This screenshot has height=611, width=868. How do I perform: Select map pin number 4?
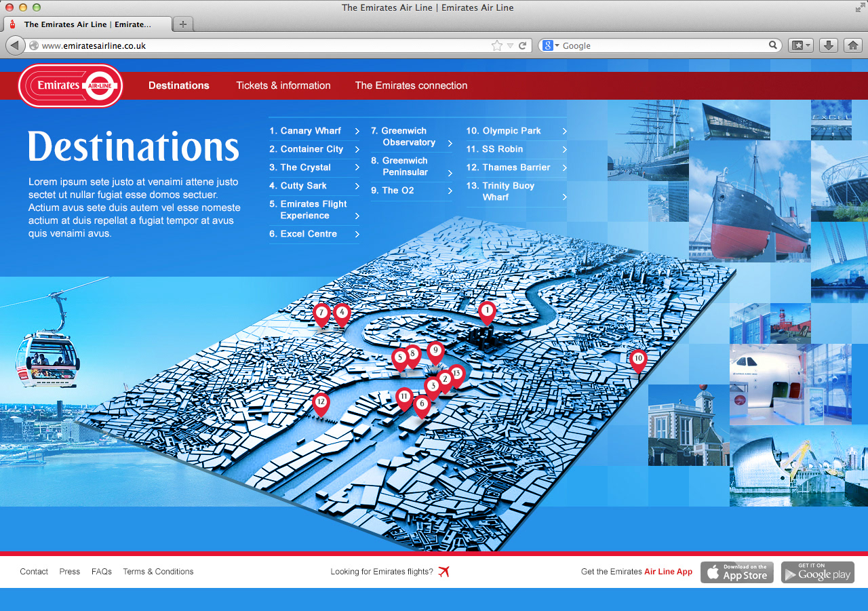342,314
